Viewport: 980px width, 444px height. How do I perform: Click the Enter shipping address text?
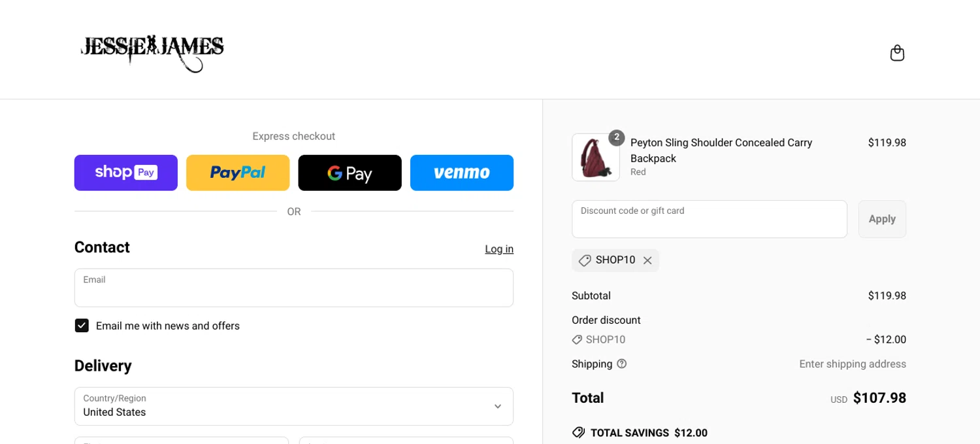(853, 364)
